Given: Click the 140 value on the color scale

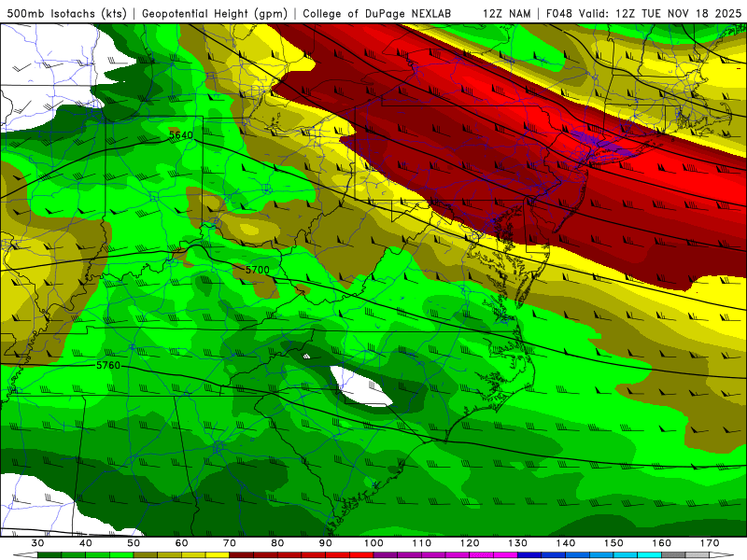Looking at the screenshot, I should click(566, 543).
